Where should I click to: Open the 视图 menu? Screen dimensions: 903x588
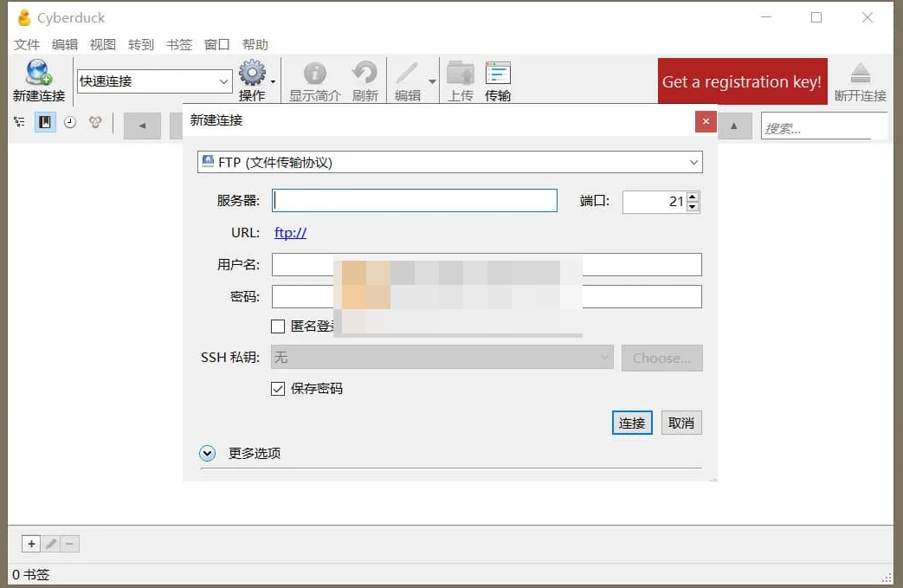(102, 44)
